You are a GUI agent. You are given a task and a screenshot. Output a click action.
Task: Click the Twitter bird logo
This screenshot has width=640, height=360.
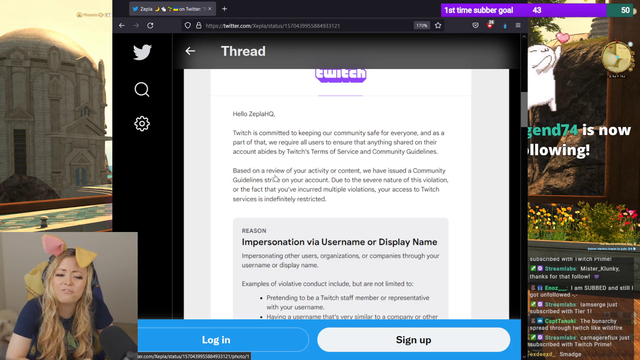click(x=142, y=52)
